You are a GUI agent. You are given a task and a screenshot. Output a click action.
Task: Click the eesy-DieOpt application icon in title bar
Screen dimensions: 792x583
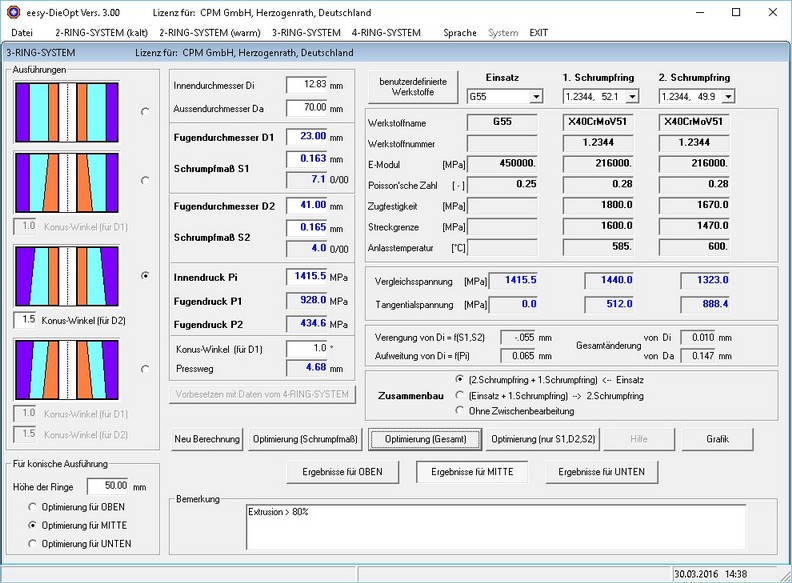click(12, 12)
